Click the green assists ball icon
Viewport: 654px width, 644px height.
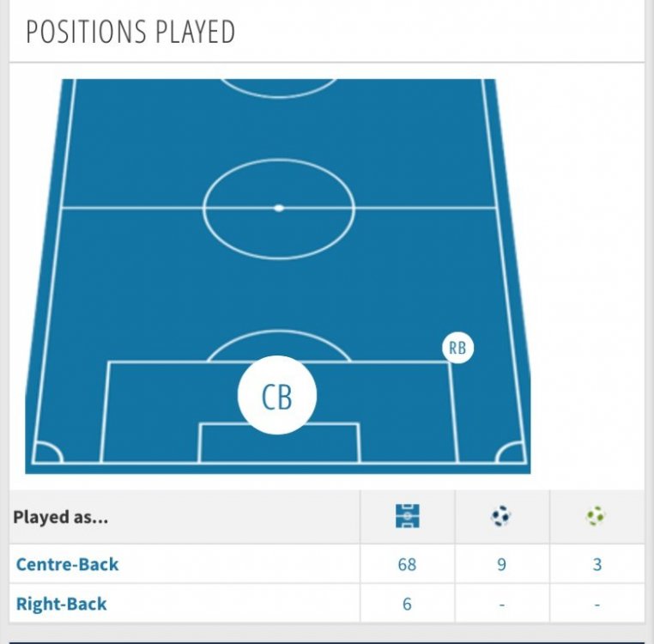[x=596, y=516]
